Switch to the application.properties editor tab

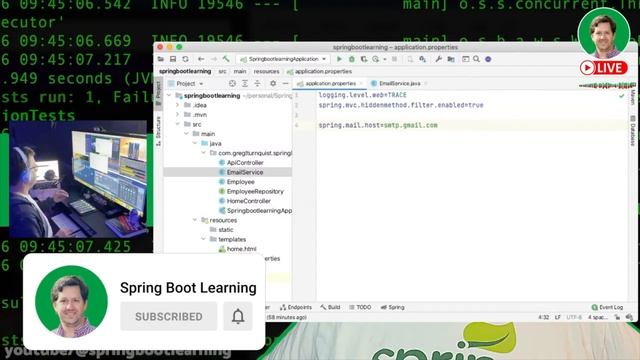pos(330,83)
